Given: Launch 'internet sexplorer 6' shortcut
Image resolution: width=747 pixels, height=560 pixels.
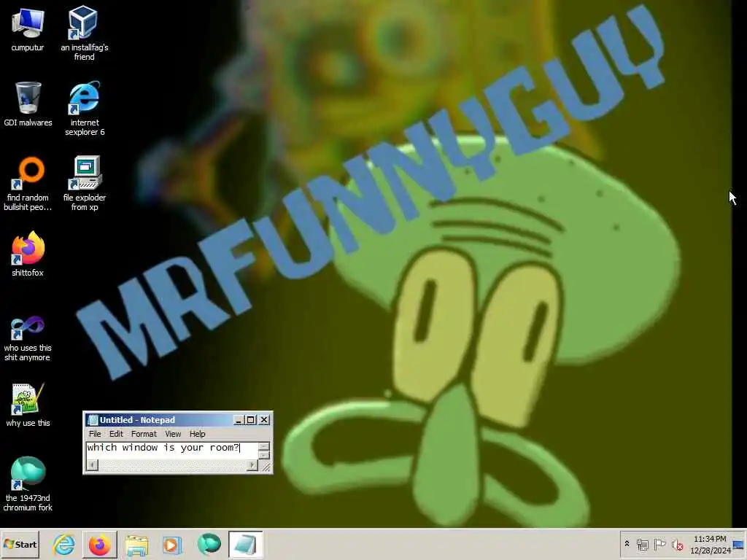Looking at the screenshot, I should (x=85, y=108).
